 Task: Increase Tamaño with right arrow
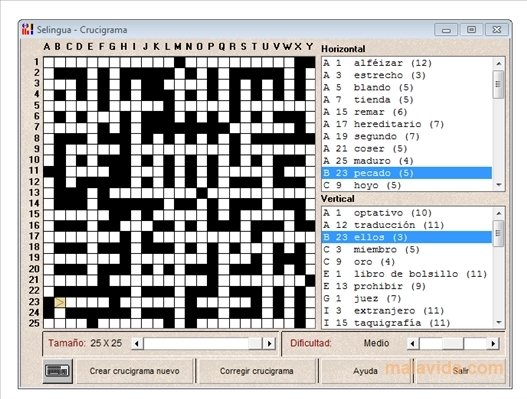tap(269, 344)
